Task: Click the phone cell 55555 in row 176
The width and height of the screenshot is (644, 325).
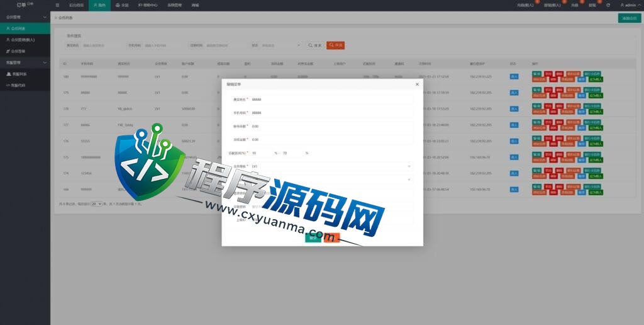Action: (x=85, y=141)
